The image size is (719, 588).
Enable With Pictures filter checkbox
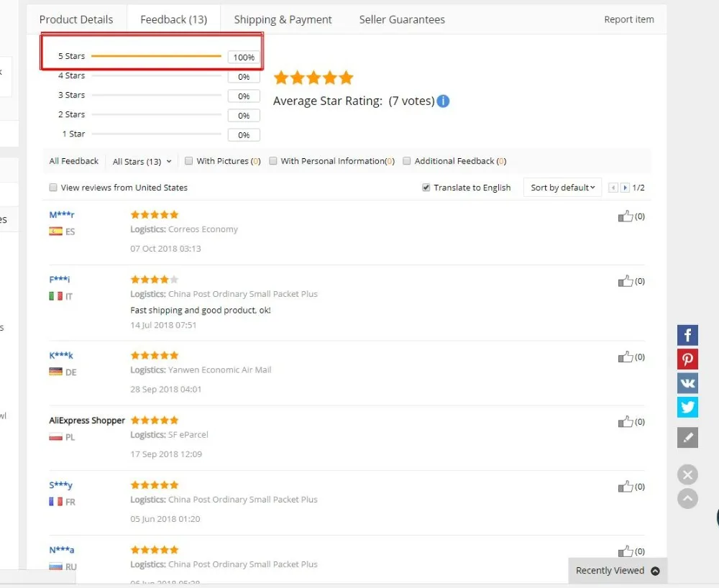click(x=188, y=161)
